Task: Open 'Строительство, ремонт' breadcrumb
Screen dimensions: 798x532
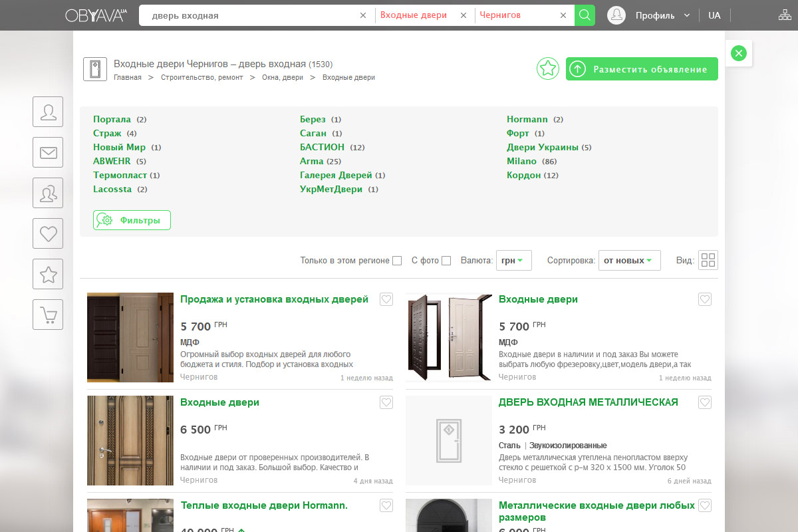Action: tap(202, 78)
